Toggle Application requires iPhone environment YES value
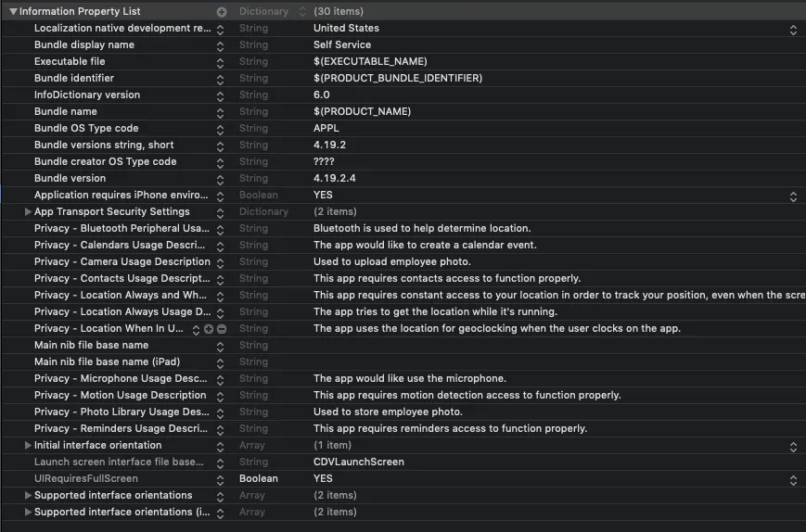 (x=793, y=196)
